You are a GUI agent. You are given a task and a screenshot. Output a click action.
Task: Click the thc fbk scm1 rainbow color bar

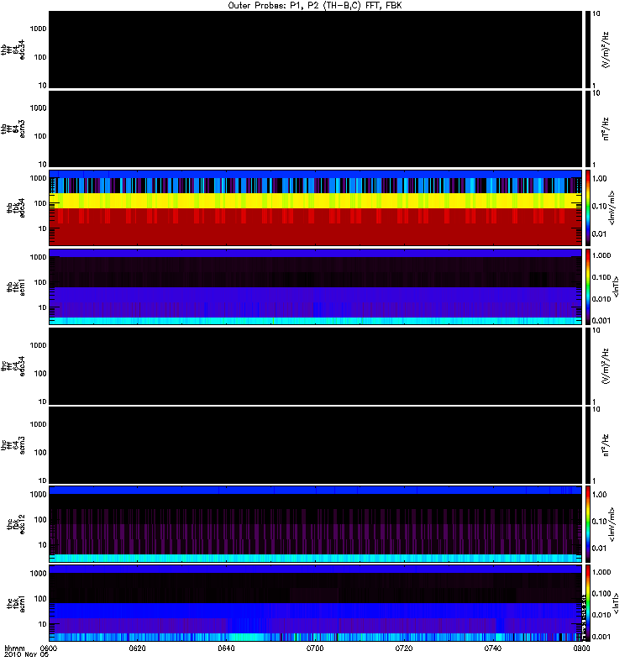pyautogui.click(x=588, y=602)
